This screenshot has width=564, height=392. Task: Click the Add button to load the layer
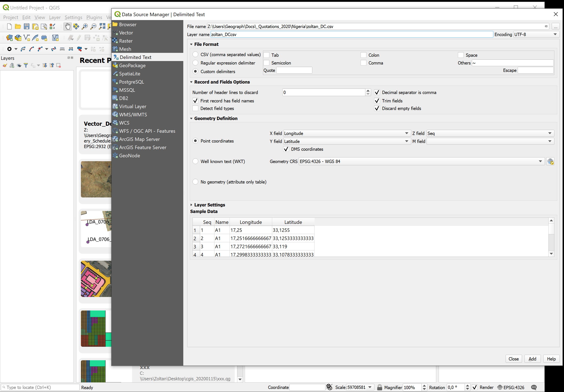[532, 359]
